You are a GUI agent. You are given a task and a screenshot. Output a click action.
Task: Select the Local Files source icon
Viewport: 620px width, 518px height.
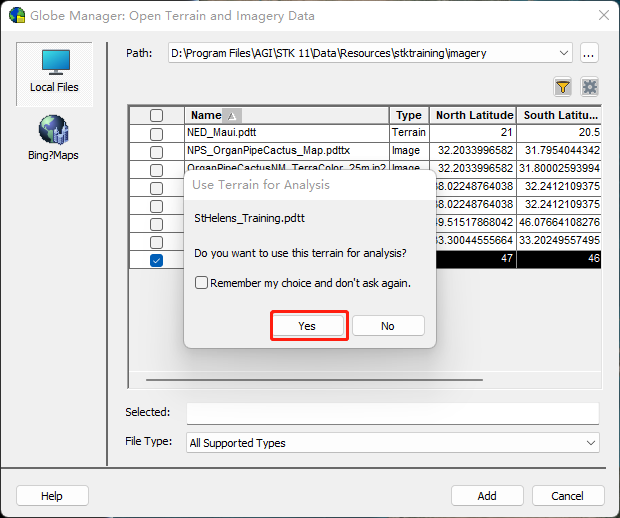click(55, 74)
